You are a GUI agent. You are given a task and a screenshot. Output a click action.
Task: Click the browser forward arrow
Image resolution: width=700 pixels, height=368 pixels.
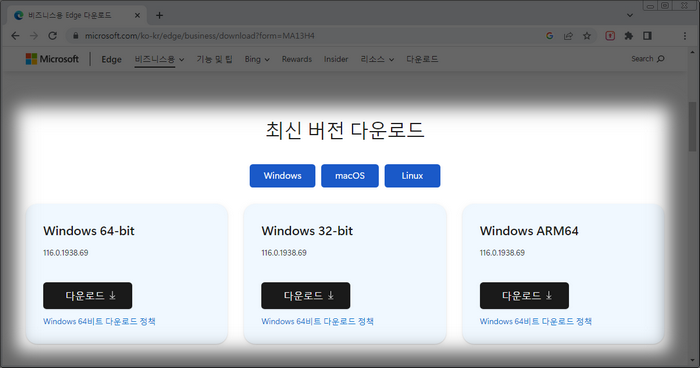point(34,36)
